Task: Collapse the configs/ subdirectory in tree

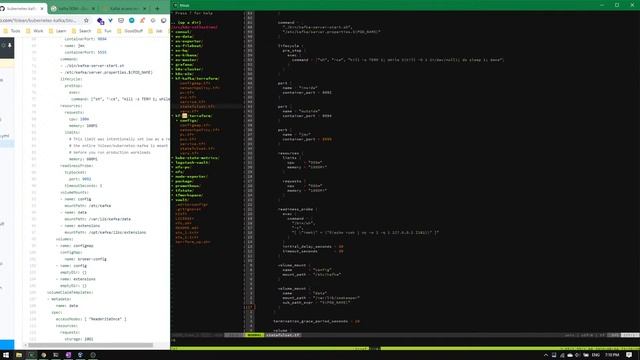Action: (188, 120)
